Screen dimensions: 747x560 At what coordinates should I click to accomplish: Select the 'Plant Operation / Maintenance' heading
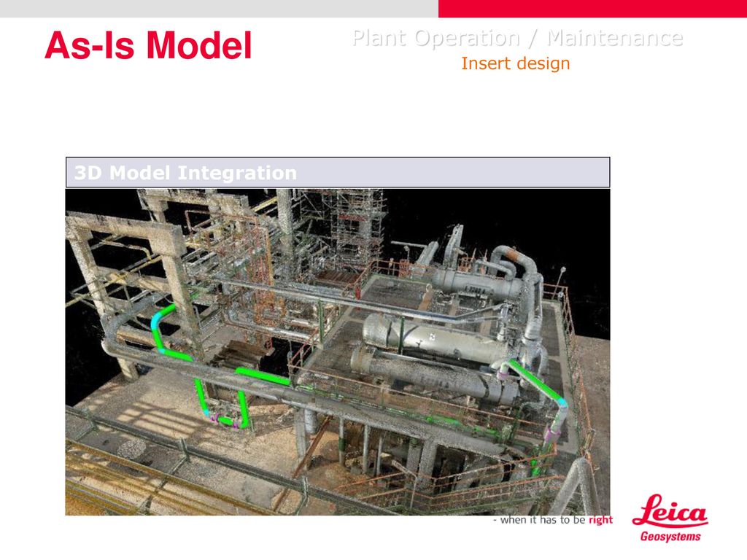(518, 38)
